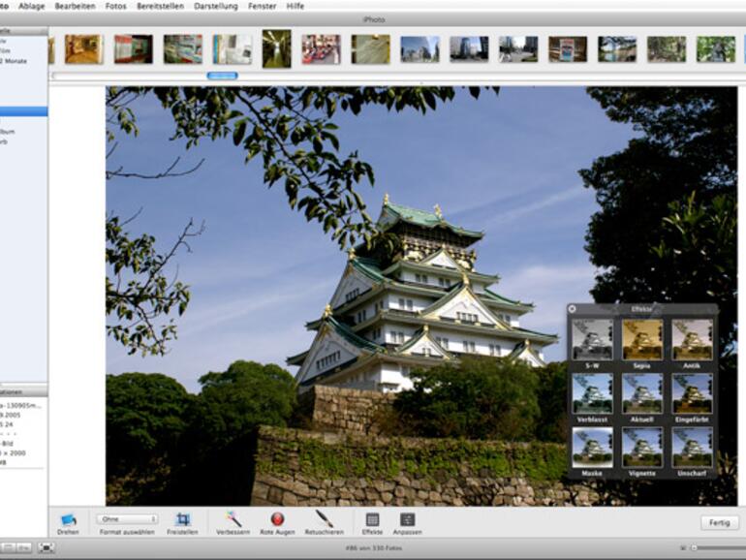
Task: Apply the Verblasst effect
Action: (592, 393)
